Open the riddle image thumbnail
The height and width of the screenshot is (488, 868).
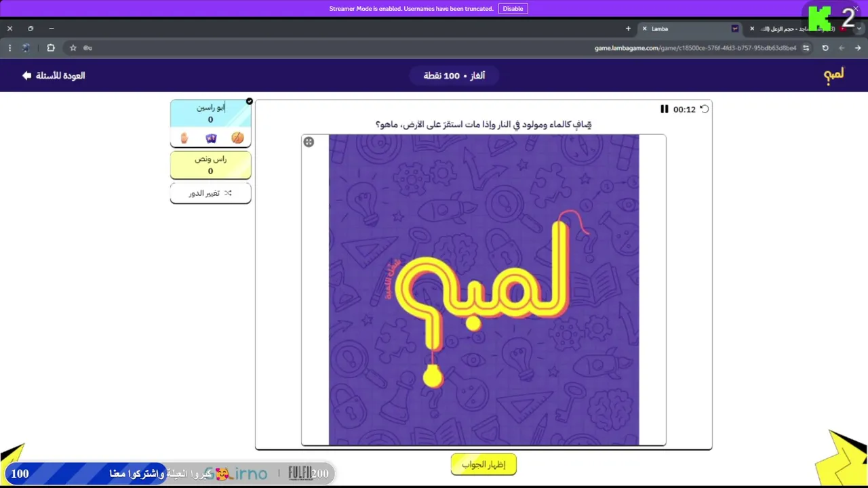[x=484, y=290]
